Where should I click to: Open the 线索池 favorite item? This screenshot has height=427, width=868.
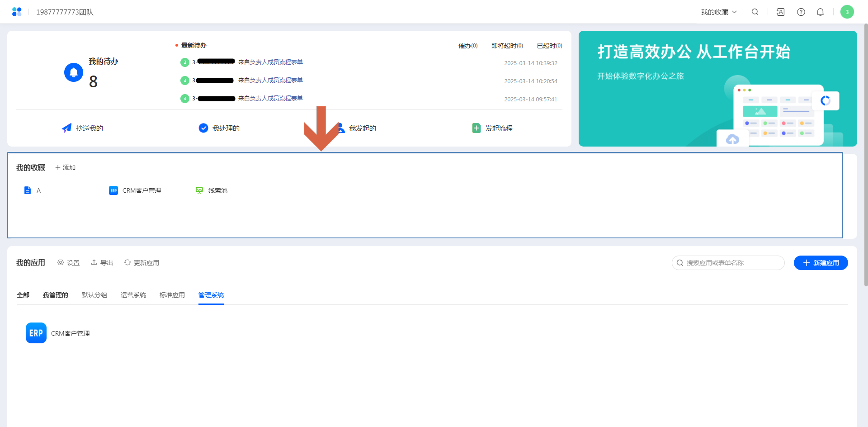(x=212, y=190)
